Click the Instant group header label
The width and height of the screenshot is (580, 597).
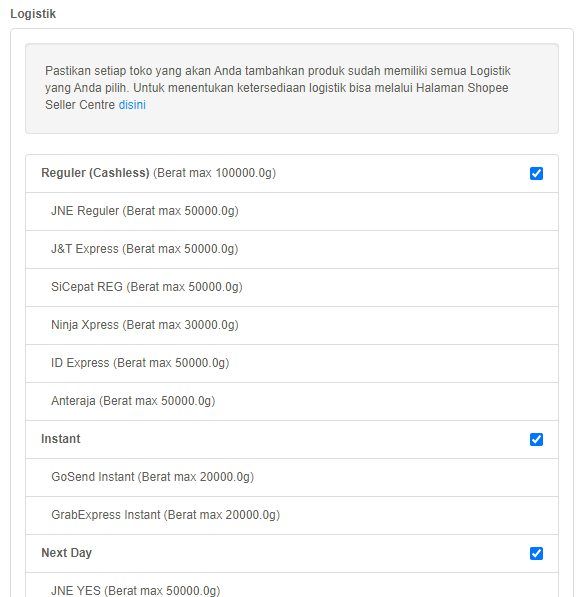point(61,439)
